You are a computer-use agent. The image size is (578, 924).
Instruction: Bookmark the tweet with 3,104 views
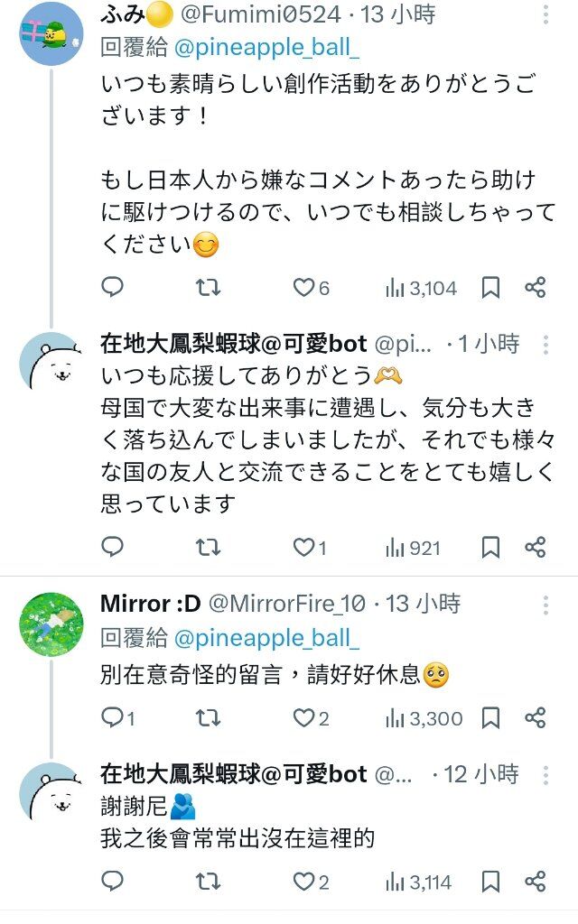pos(490,288)
